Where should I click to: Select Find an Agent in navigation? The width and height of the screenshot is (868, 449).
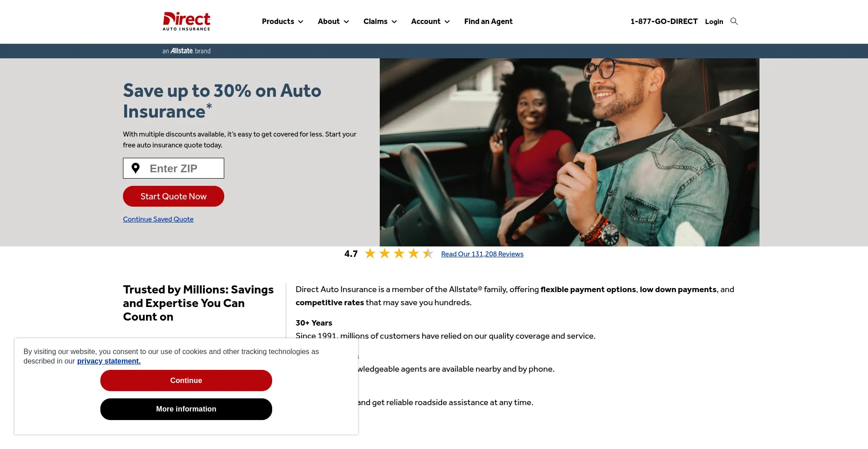488,21
